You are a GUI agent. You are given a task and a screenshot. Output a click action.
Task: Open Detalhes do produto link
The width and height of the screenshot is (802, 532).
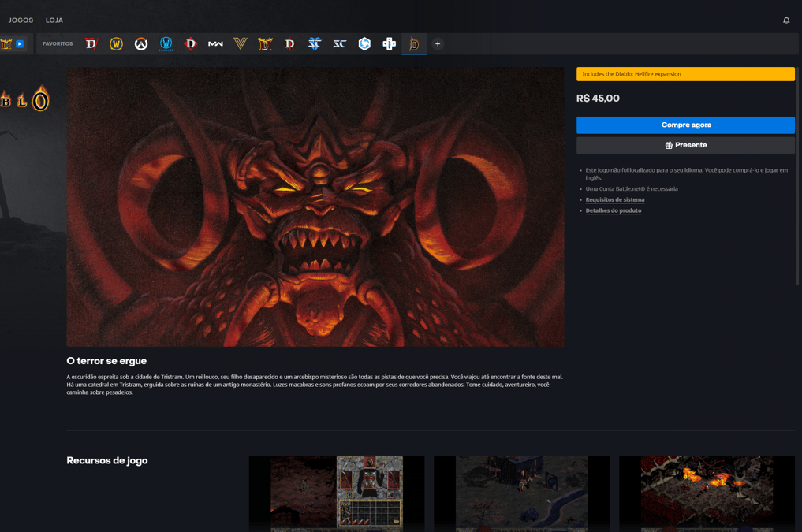point(614,210)
